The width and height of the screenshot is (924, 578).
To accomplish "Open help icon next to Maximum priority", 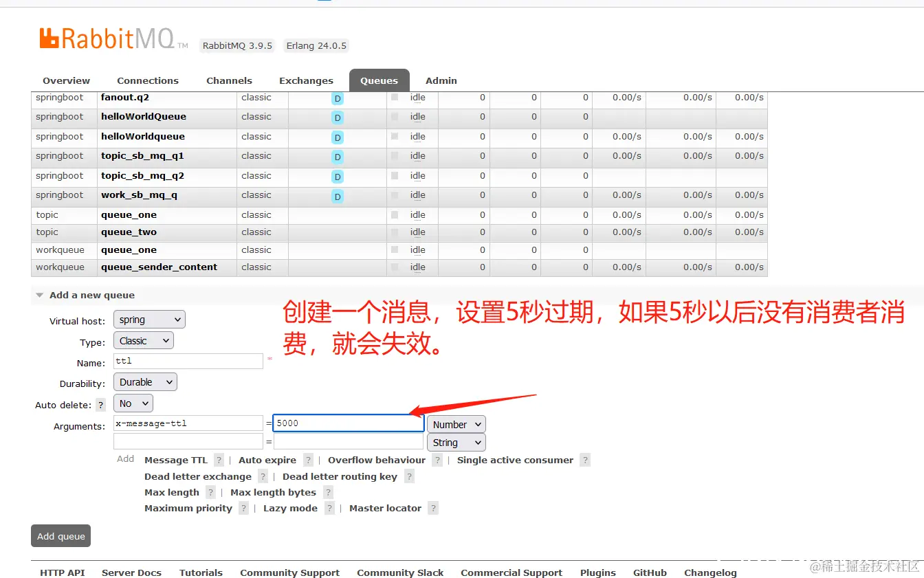I will [x=243, y=508].
